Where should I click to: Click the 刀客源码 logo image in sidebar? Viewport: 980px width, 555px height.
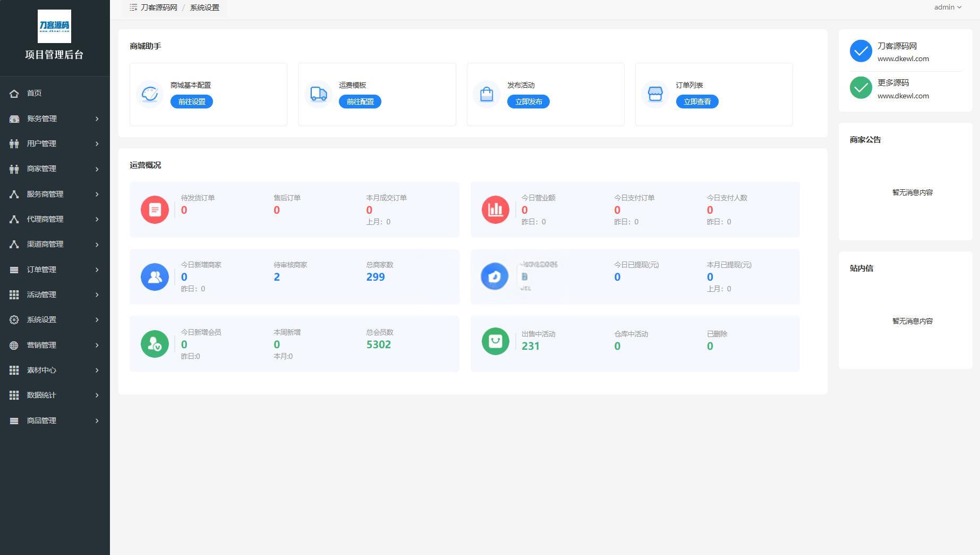click(54, 26)
